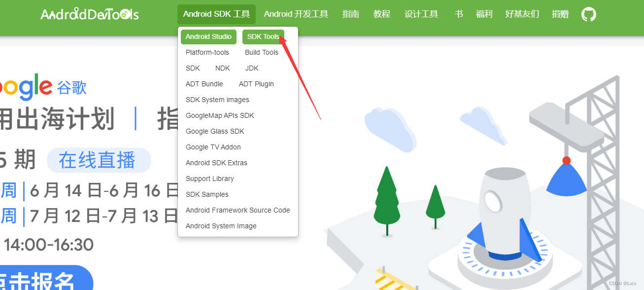Choose the JDK entry

(x=252, y=68)
